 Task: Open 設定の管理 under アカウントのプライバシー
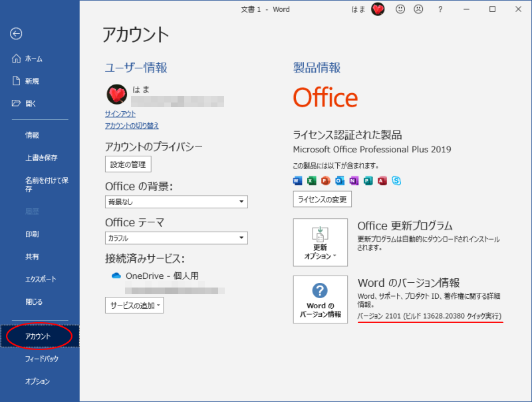click(x=128, y=164)
